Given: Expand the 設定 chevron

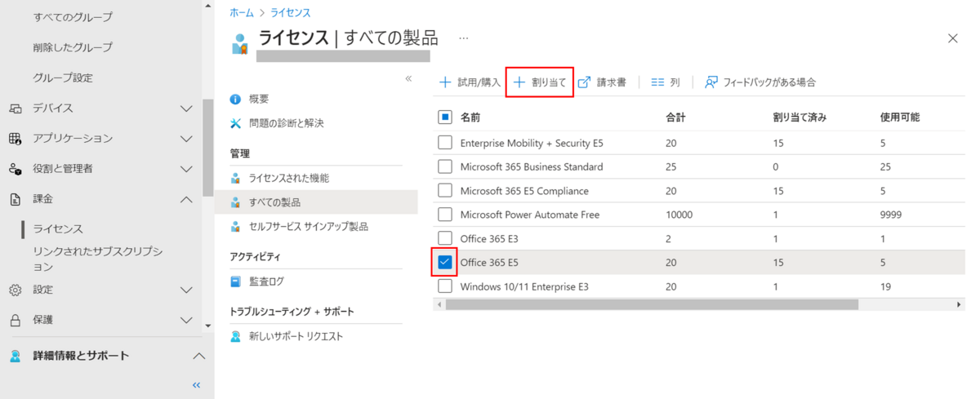Looking at the screenshot, I should click(186, 290).
